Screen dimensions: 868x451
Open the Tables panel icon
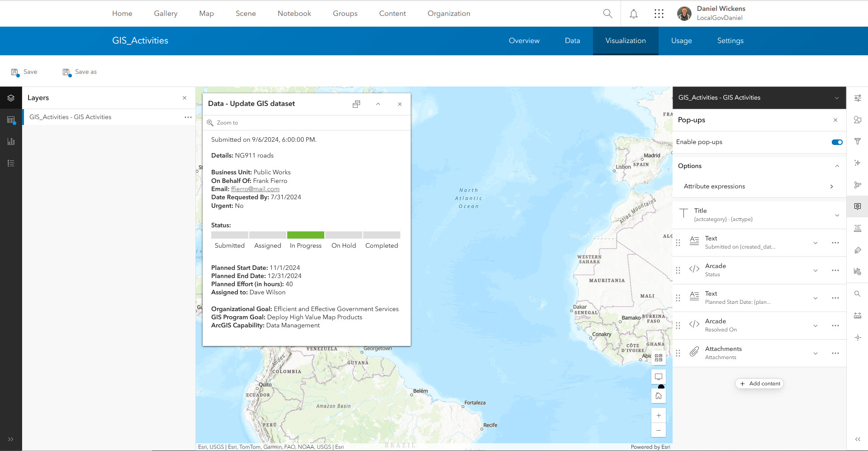pos(11,120)
